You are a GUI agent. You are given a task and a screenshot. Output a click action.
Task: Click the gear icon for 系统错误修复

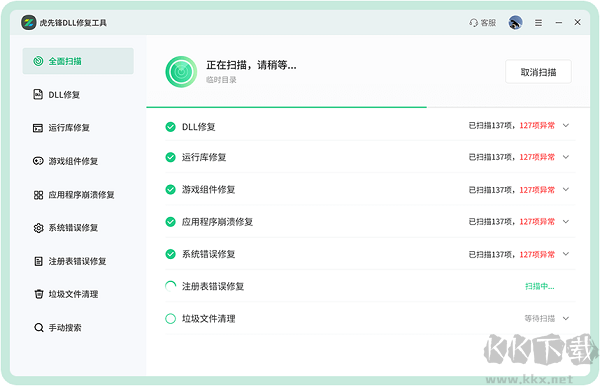pyautogui.click(x=38, y=228)
